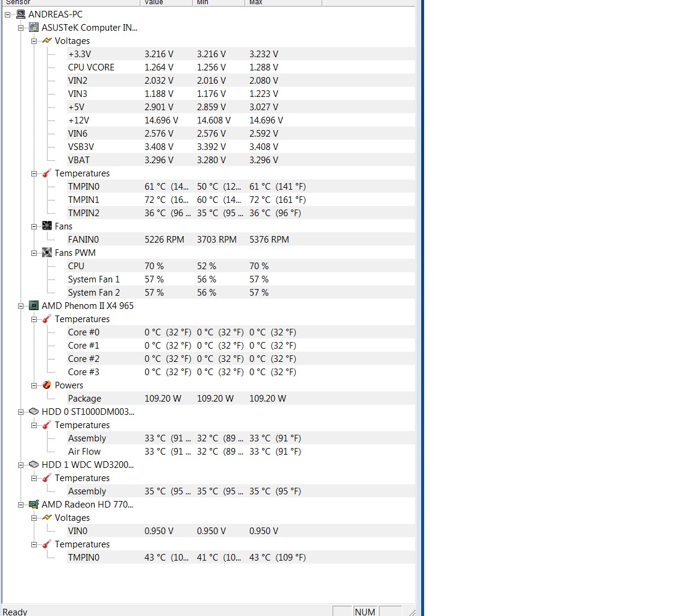
Task: Collapse the Fans PWM group
Action: (x=34, y=253)
